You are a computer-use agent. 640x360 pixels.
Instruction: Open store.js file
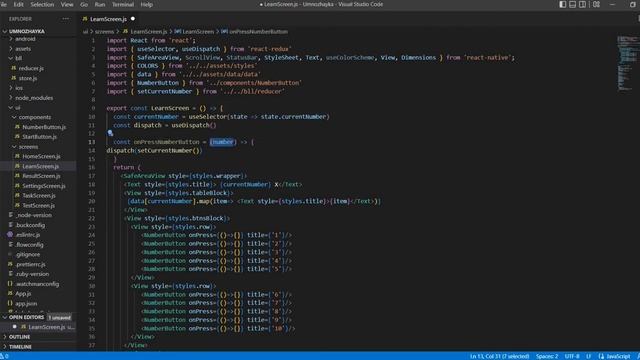38,78
